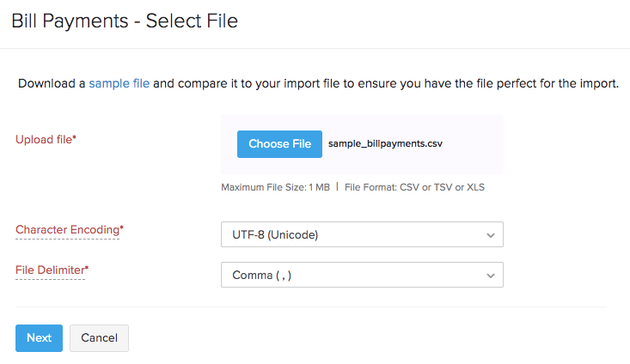Viewport: 630px width, 364px height.
Task: Click the Character Encoding label
Action: coord(66,229)
